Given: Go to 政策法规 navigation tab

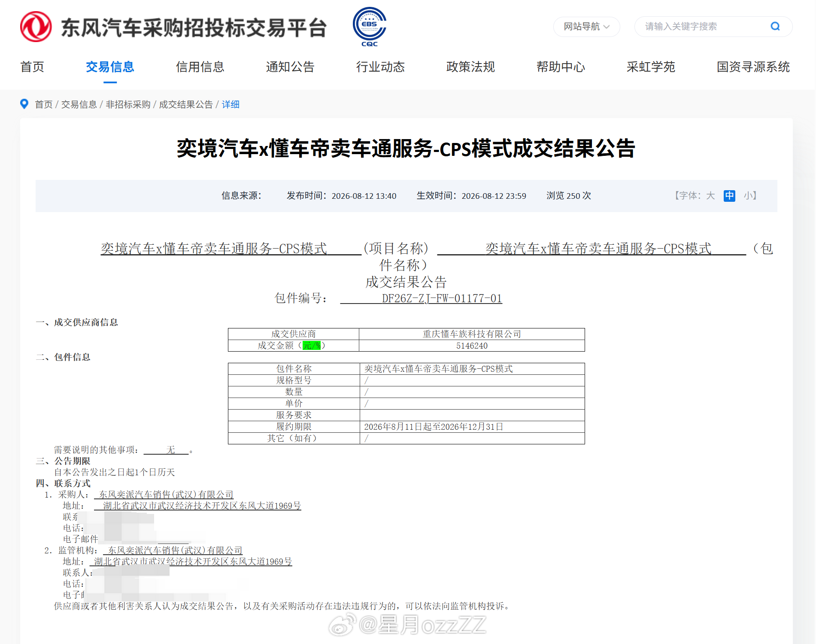Looking at the screenshot, I should (x=470, y=67).
